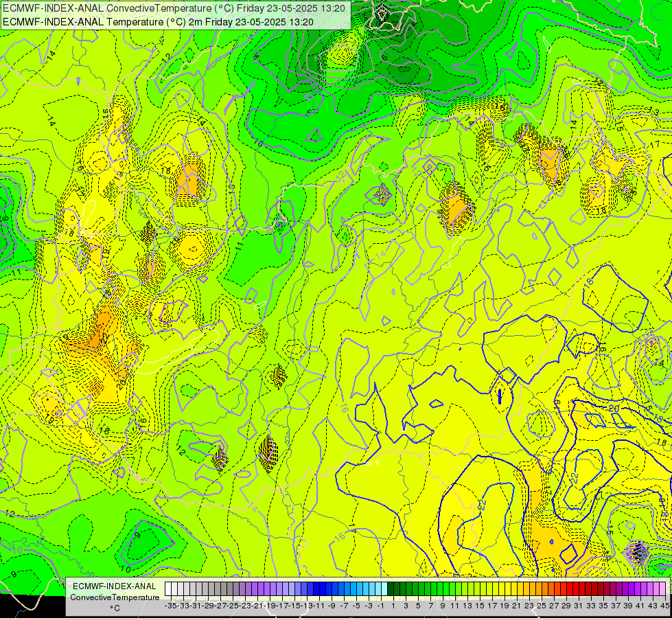Click the °C unit label in legend
Screen dimensions: 672x618
click(x=115, y=608)
